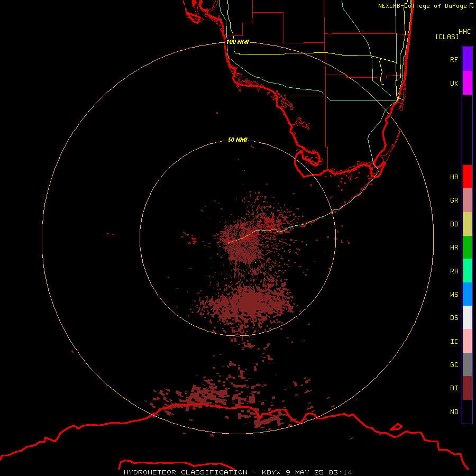Click the WS legend label

pos(454,294)
